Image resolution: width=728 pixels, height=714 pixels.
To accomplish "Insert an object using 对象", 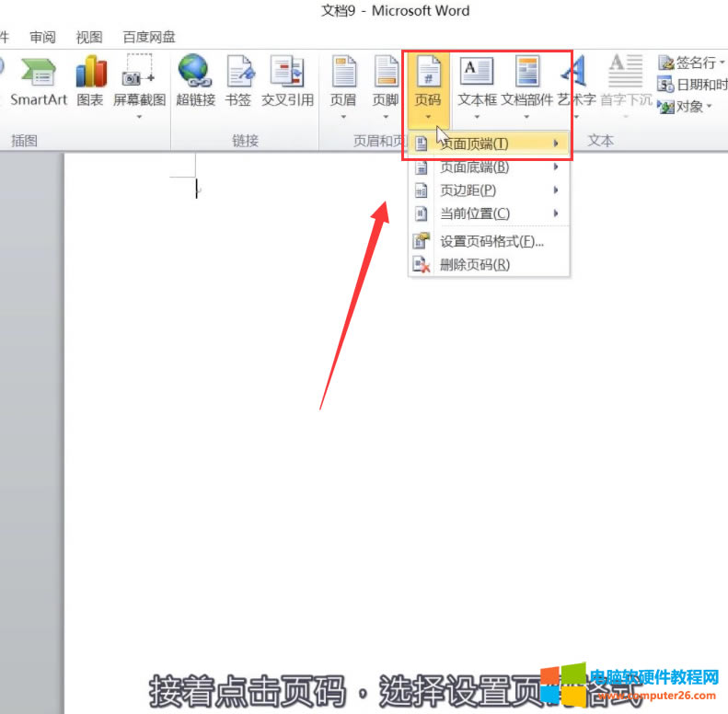I will tap(681, 107).
